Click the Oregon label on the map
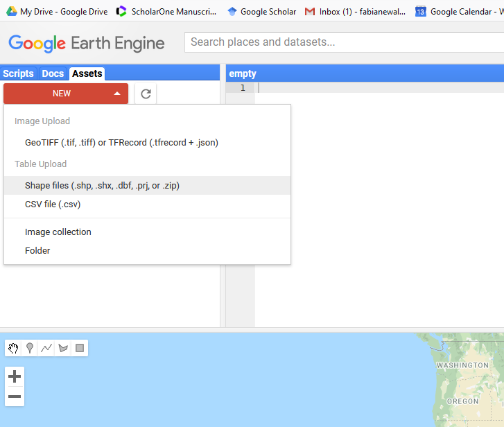This screenshot has width=504, height=427. tap(462, 401)
